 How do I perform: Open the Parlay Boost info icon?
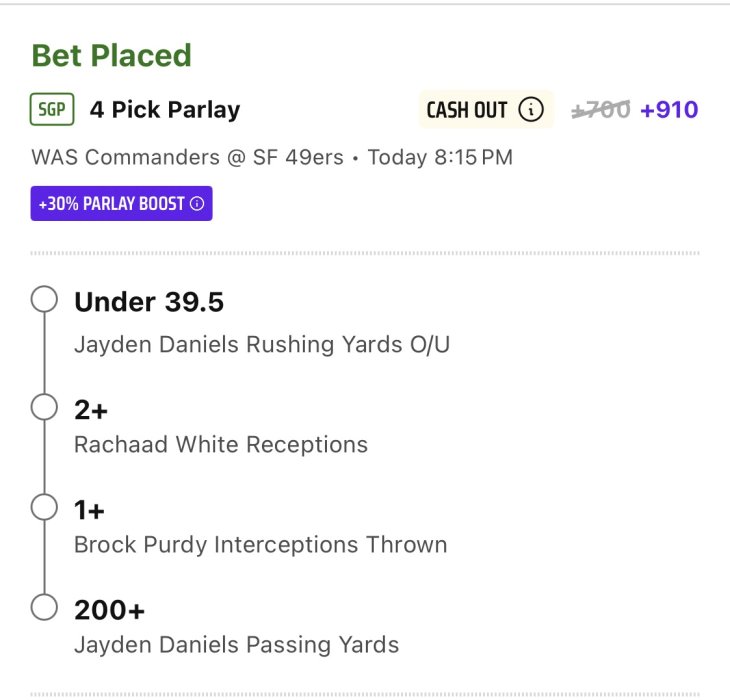197,203
